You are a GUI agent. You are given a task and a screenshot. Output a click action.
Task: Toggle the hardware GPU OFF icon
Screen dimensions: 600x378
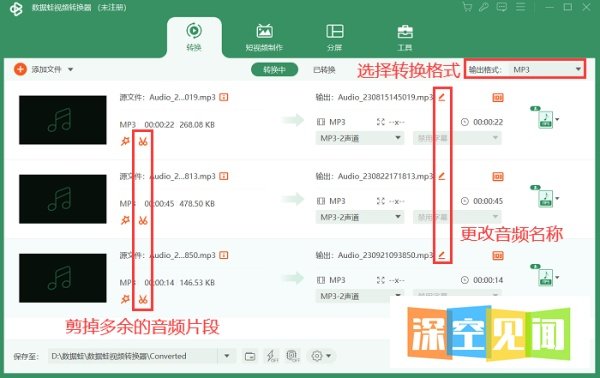(293, 356)
